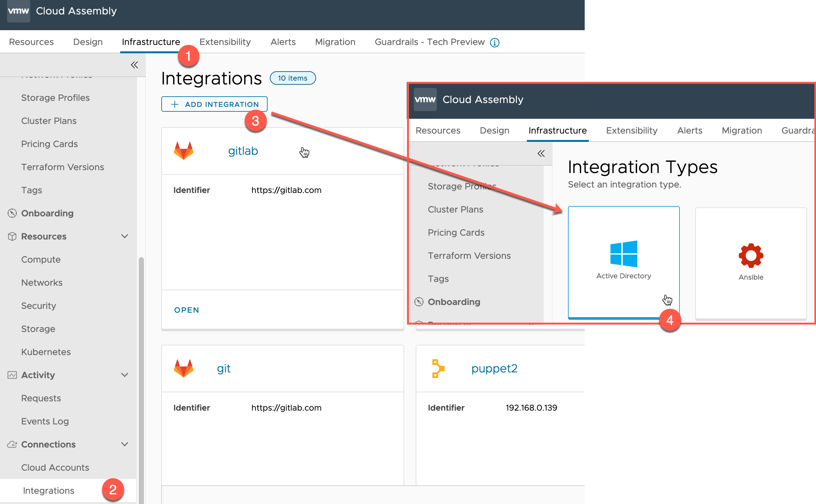Click the gitlab card fox logo
This screenshot has height=504, width=816.
pyautogui.click(x=183, y=151)
